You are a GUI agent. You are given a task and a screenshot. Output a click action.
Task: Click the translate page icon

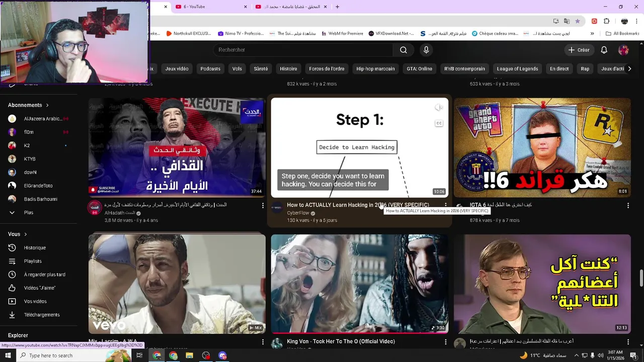567,21
